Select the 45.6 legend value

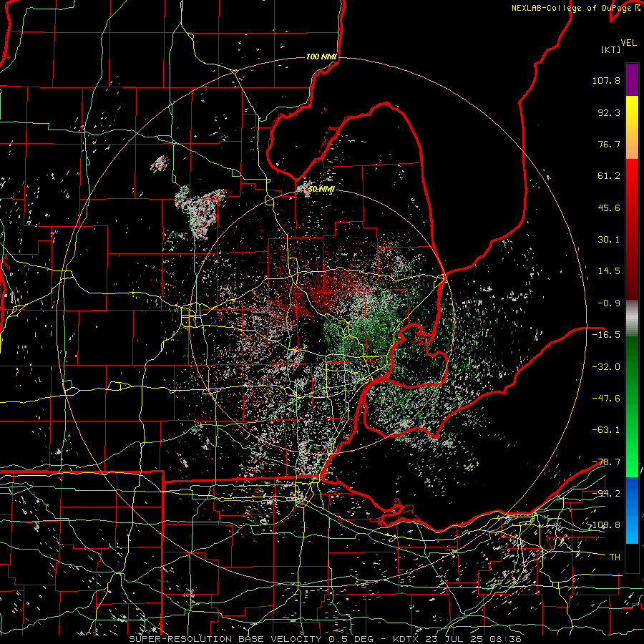(x=609, y=208)
